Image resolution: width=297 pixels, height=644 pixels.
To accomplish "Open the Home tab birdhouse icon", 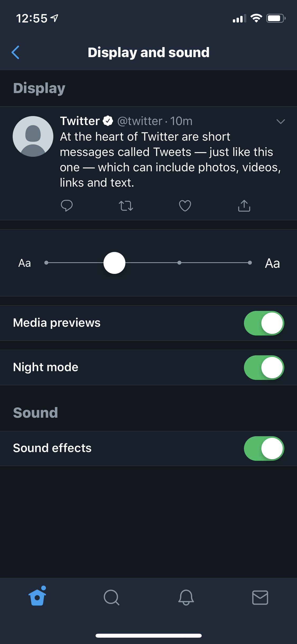I will pos(37,597).
